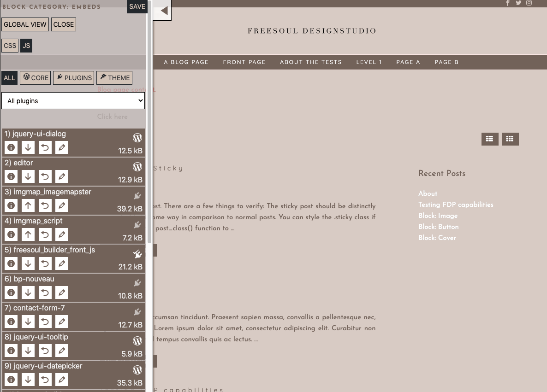Viewport: 547px width, 392px height.
Task: Filter list by THEME scripts
Action: tap(114, 78)
